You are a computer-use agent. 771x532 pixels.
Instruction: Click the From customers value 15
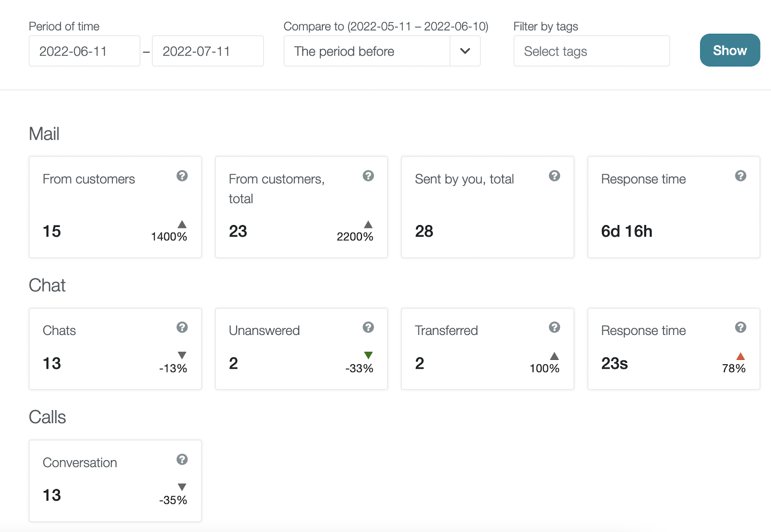click(x=52, y=231)
